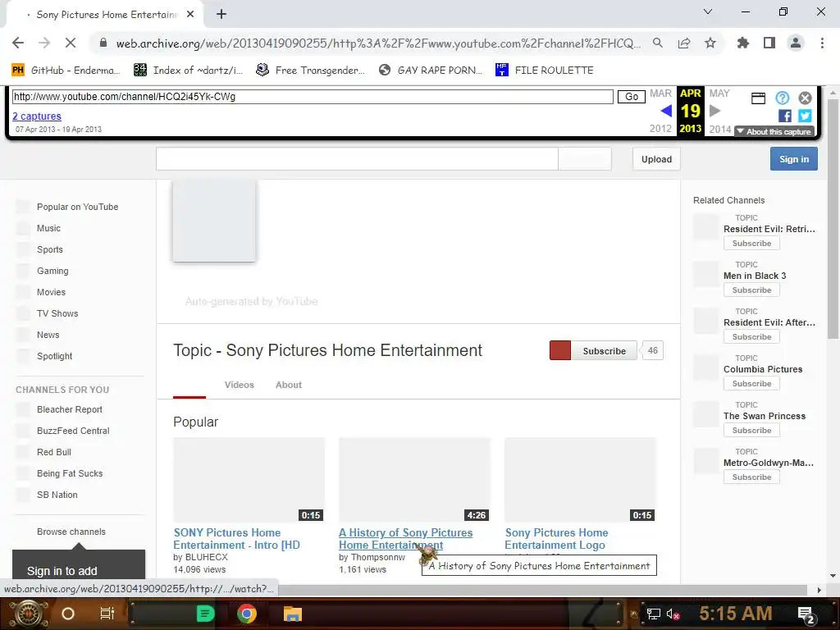Expand About this capture dropdown

(774, 132)
